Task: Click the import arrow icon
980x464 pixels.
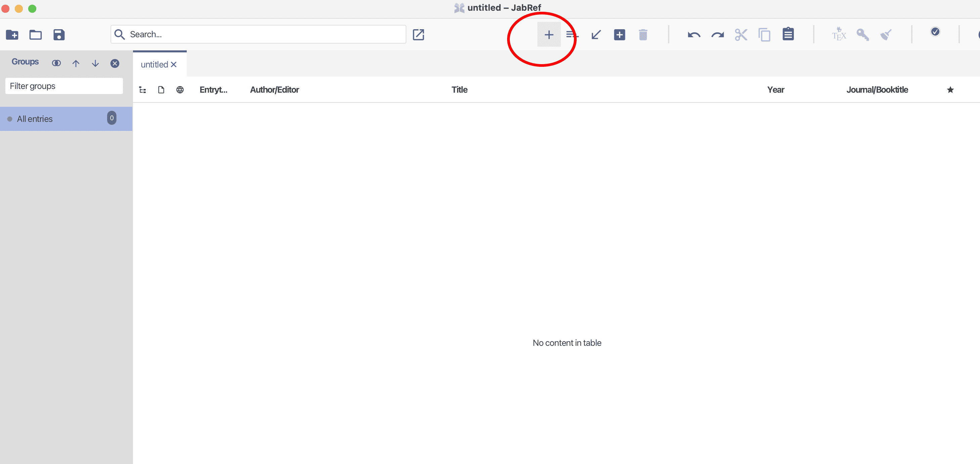Action: click(596, 35)
